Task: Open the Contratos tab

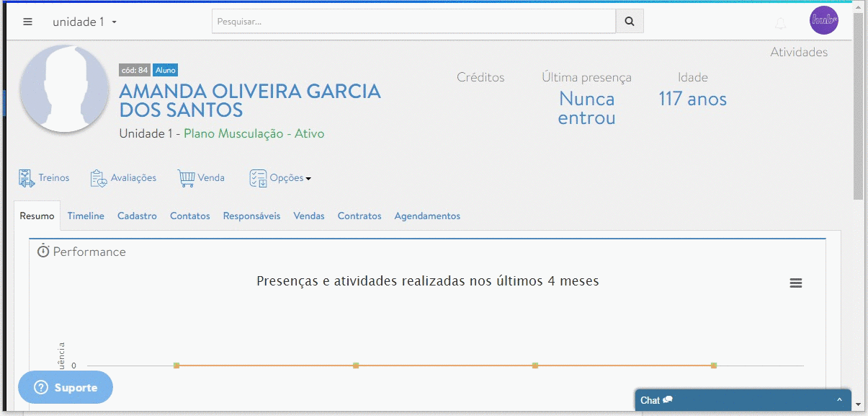Action: pos(359,216)
